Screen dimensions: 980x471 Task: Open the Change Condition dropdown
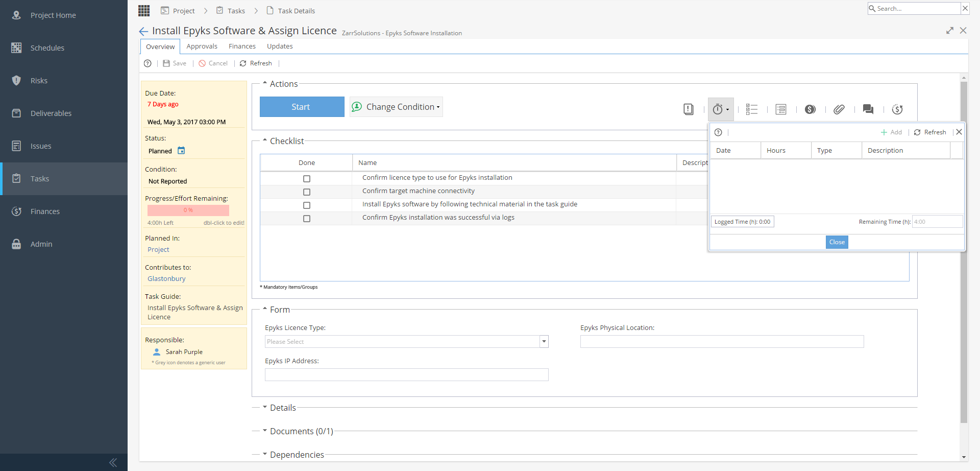coord(396,107)
